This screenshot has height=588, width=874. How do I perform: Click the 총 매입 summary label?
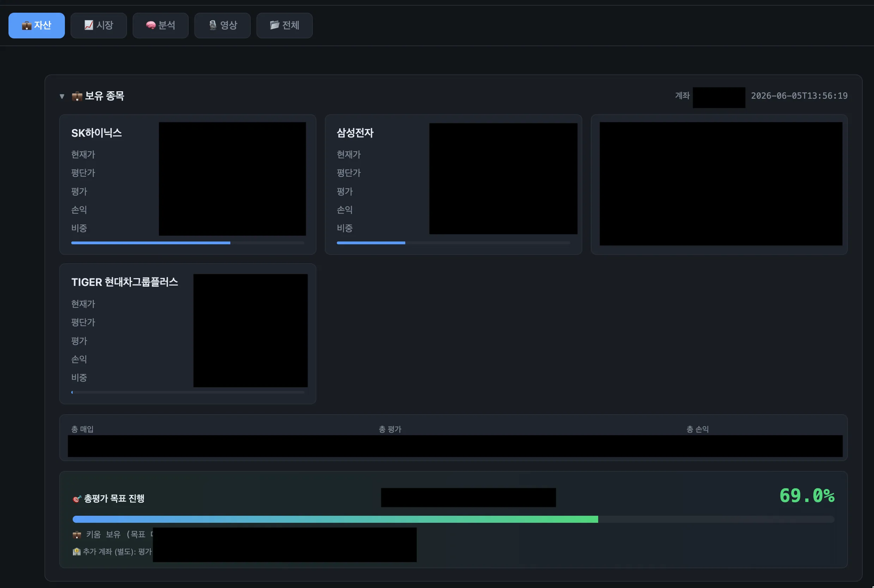[x=82, y=429]
